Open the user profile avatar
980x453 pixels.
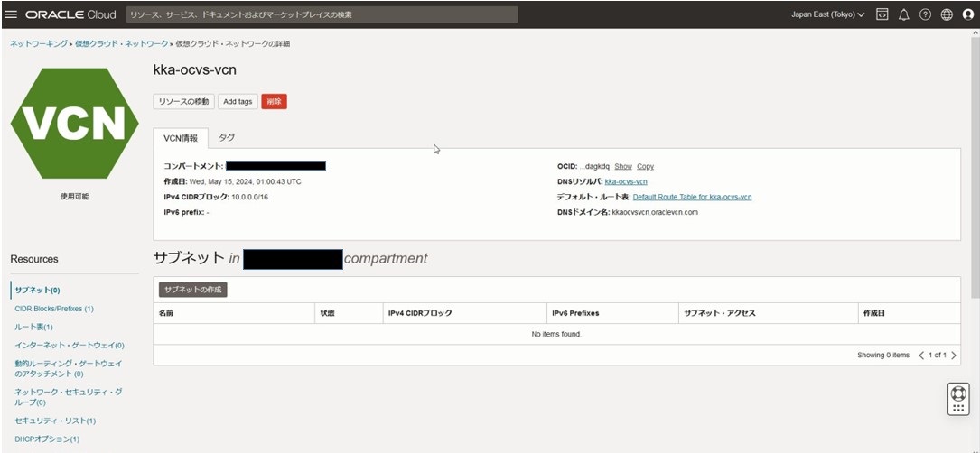pyautogui.click(x=967, y=14)
